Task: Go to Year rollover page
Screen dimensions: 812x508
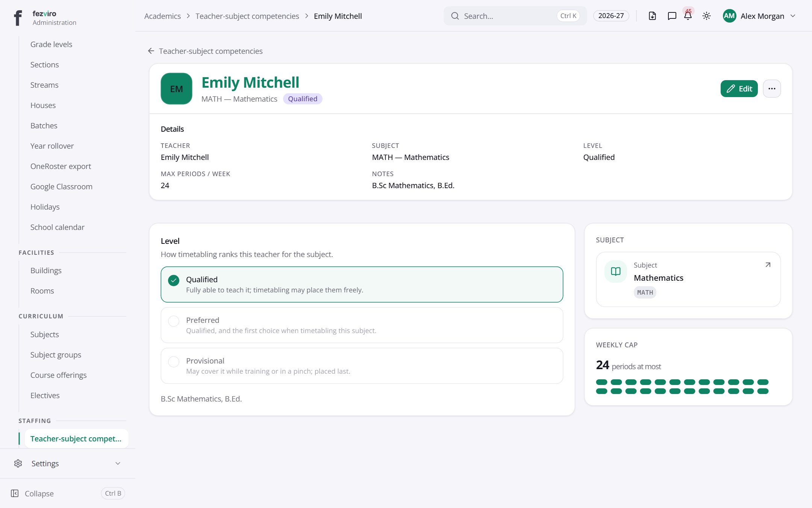Action: coord(52,146)
